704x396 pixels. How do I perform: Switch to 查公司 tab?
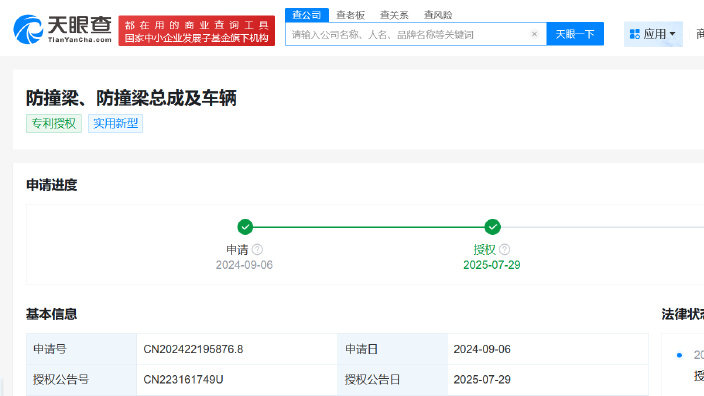click(x=307, y=15)
